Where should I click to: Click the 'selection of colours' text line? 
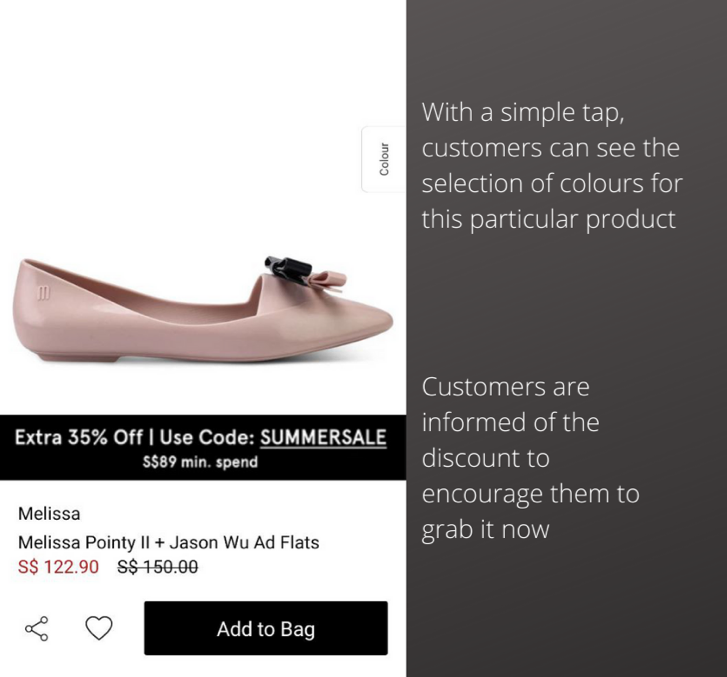click(x=552, y=183)
